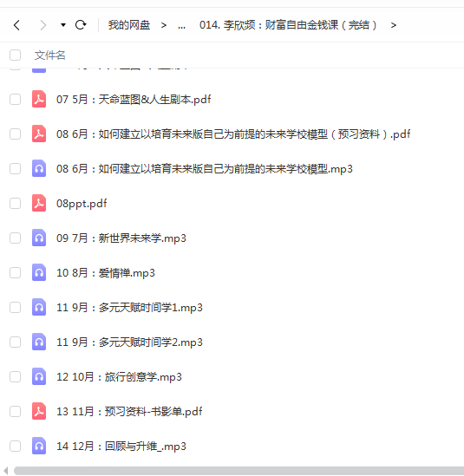Tick the checkbox for 回顾与升维_.mp3
Viewport: 464px width, 476px height.
pyautogui.click(x=16, y=446)
